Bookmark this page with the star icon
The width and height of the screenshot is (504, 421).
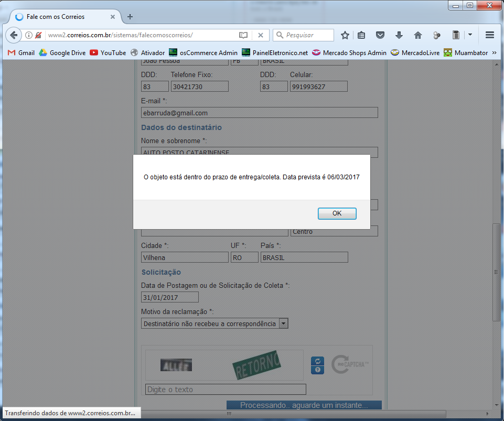[x=345, y=35]
